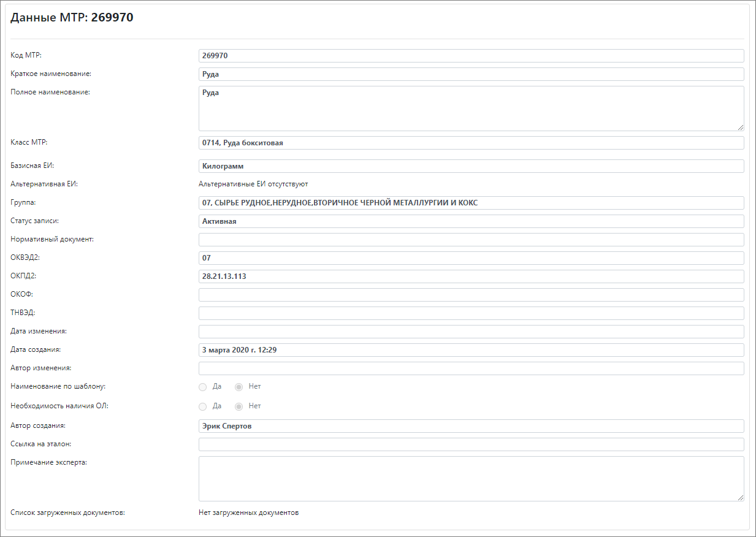The image size is (756, 537).
Task: Click the Примечание эксперта resize grip
Action: point(741,498)
